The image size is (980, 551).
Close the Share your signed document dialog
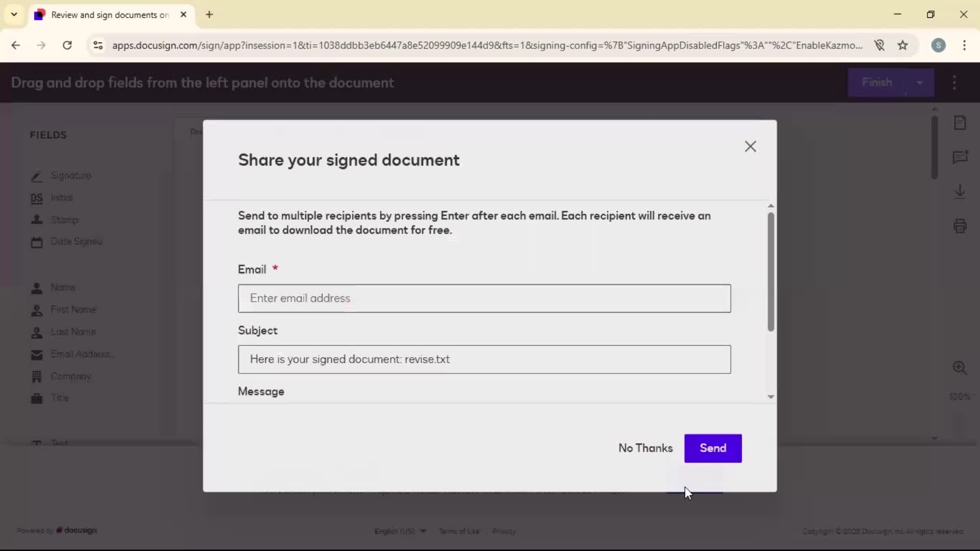click(750, 146)
